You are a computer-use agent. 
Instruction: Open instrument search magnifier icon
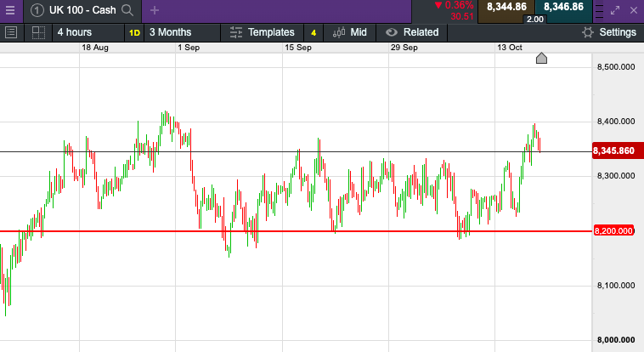pyautogui.click(x=127, y=10)
